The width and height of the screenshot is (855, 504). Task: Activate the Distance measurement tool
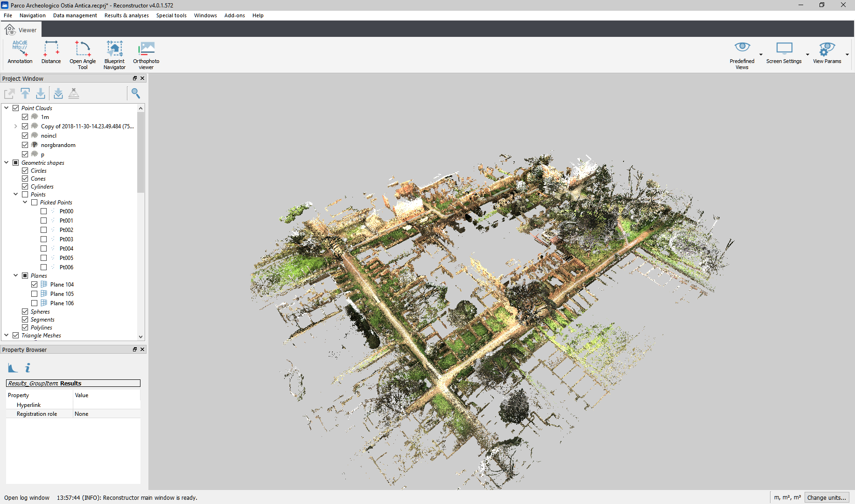[x=51, y=52]
